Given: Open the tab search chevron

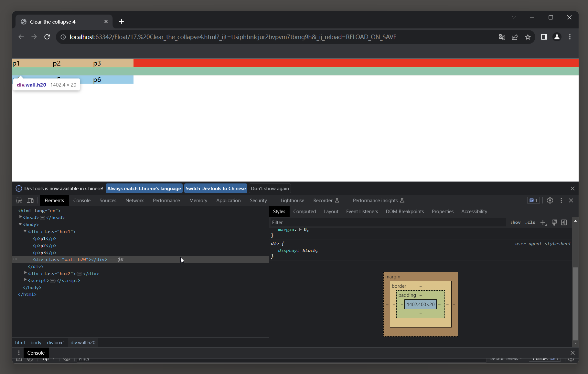Looking at the screenshot, I should (x=514, y=17).
